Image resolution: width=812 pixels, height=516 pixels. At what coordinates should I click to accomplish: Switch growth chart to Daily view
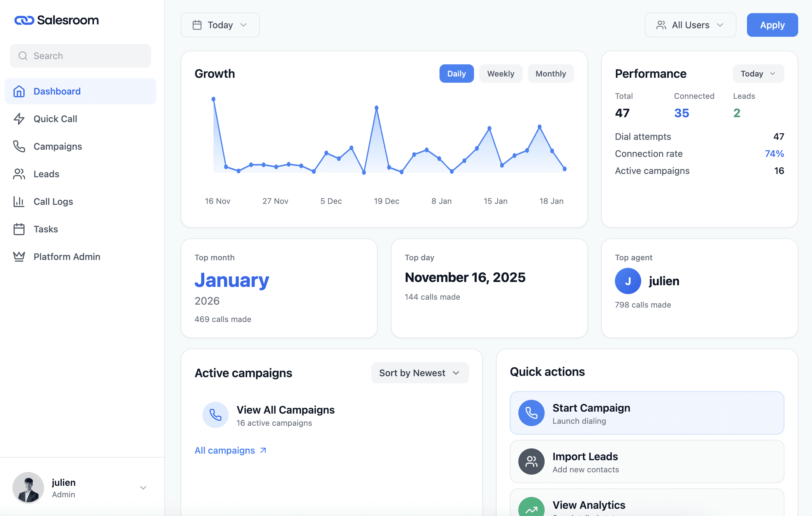[457, 74]
